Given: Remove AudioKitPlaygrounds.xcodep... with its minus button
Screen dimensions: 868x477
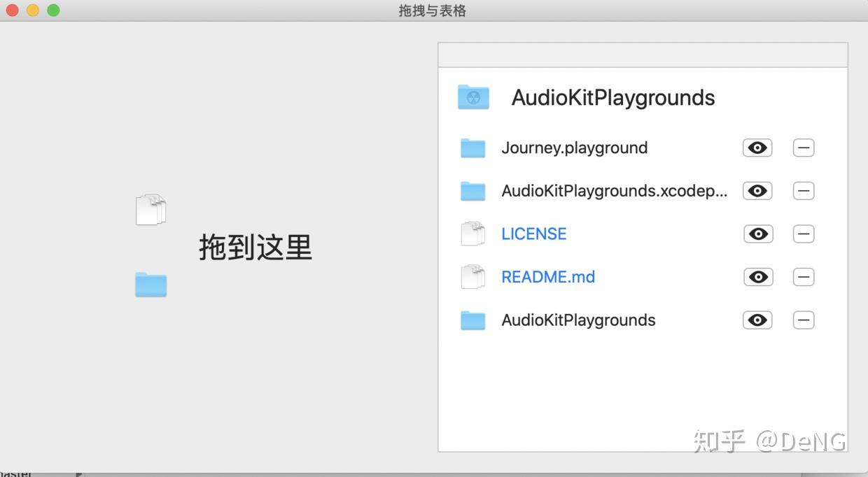Looking at the screenshot, I should click(804, 191).
